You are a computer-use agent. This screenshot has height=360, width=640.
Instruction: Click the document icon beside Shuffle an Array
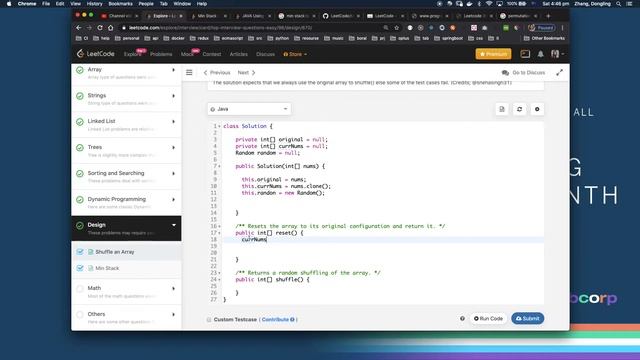pyautogui.click(x=91, y=252)
